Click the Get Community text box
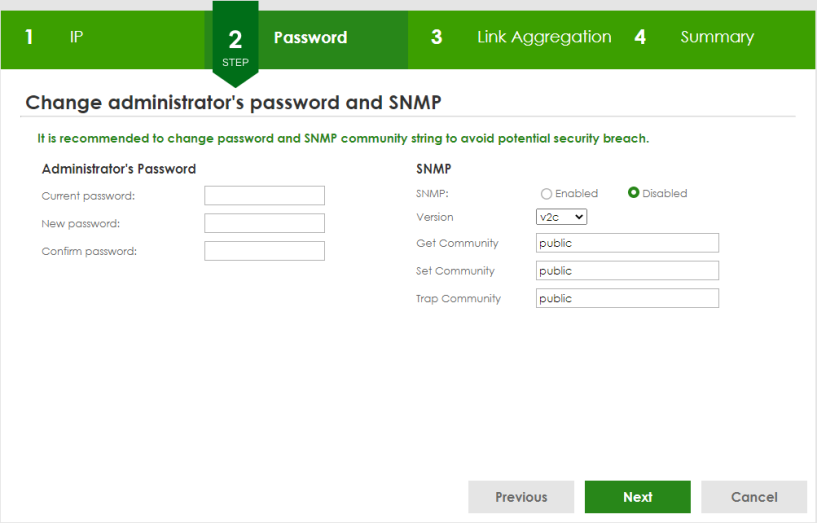 [x=627, y=243]
